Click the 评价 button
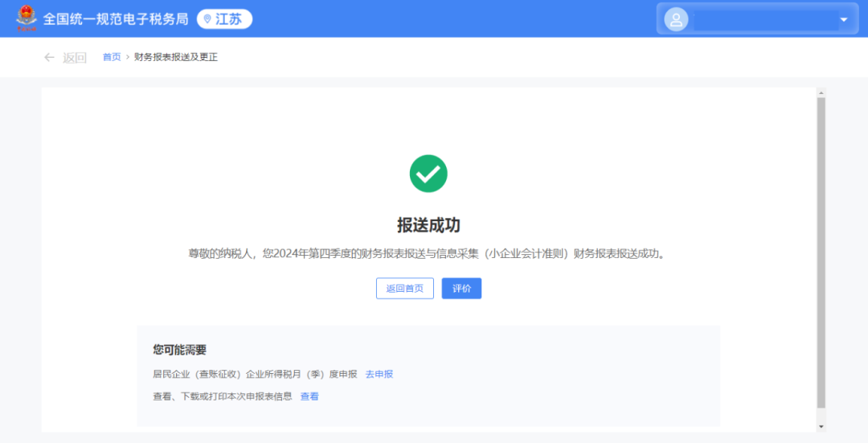Image resolution: width=868 pixels, height=443 pixels. click(x=461, y=289)
